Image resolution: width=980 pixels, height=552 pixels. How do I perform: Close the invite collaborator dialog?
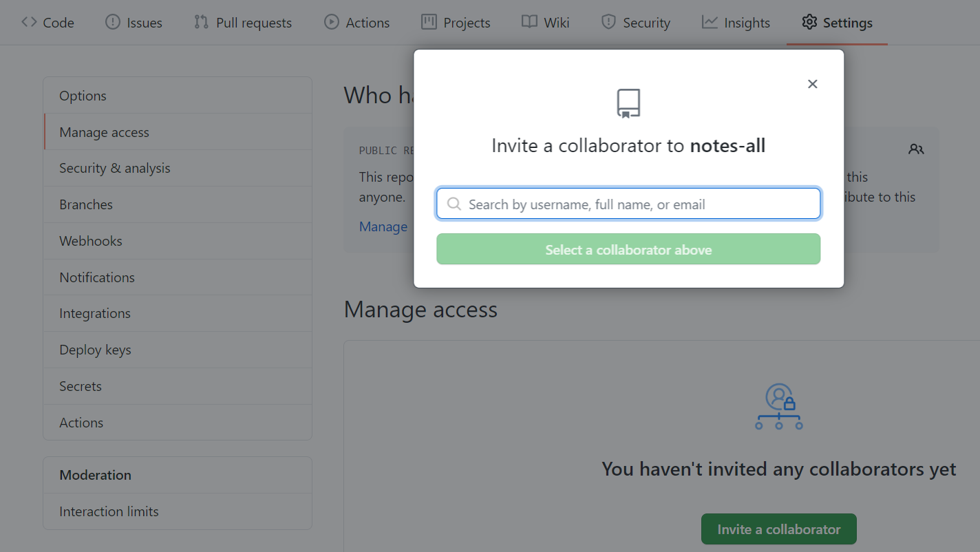point(813,84)
